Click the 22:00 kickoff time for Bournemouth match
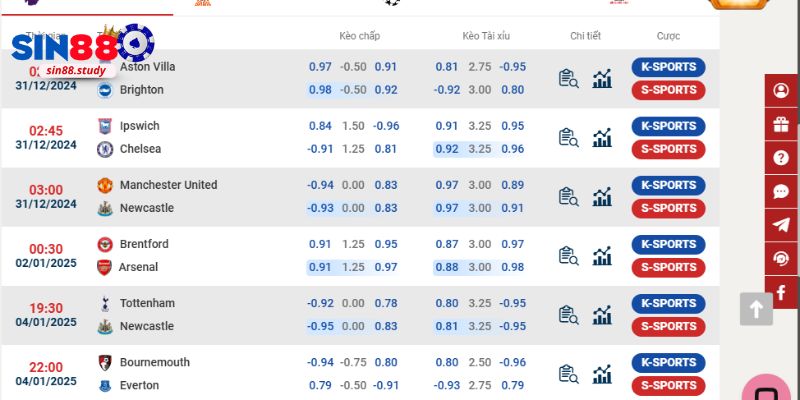Screen dimensions: 800x400 pos(46,368)
